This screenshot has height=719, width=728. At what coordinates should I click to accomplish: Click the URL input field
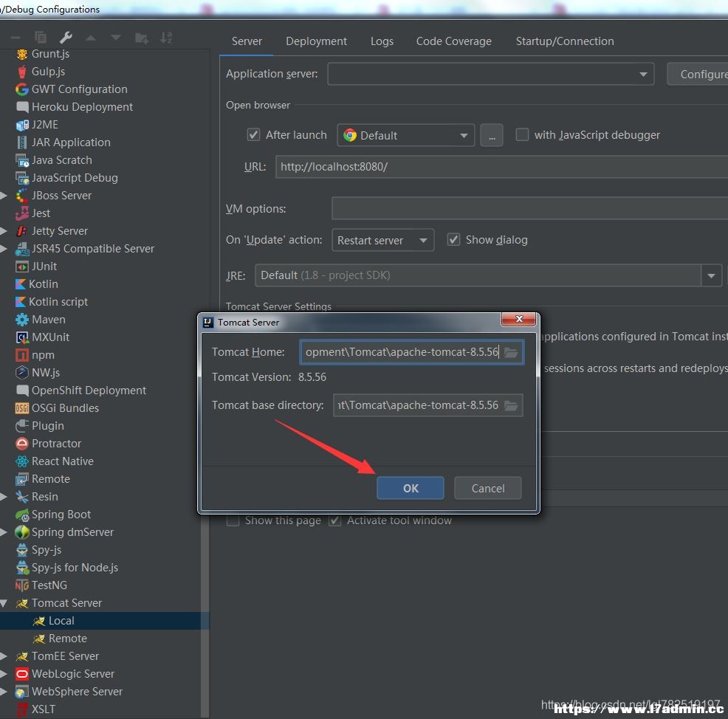[502, 167]
